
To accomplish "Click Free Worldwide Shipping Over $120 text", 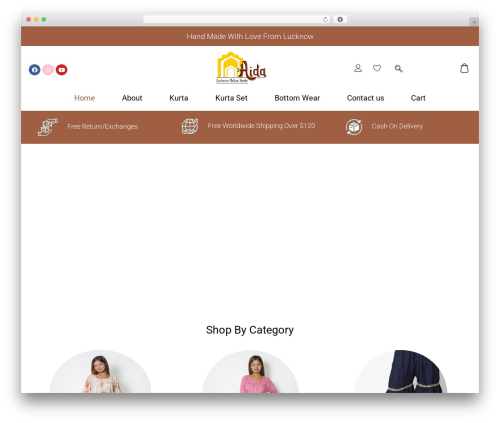I will pos(261,126).
